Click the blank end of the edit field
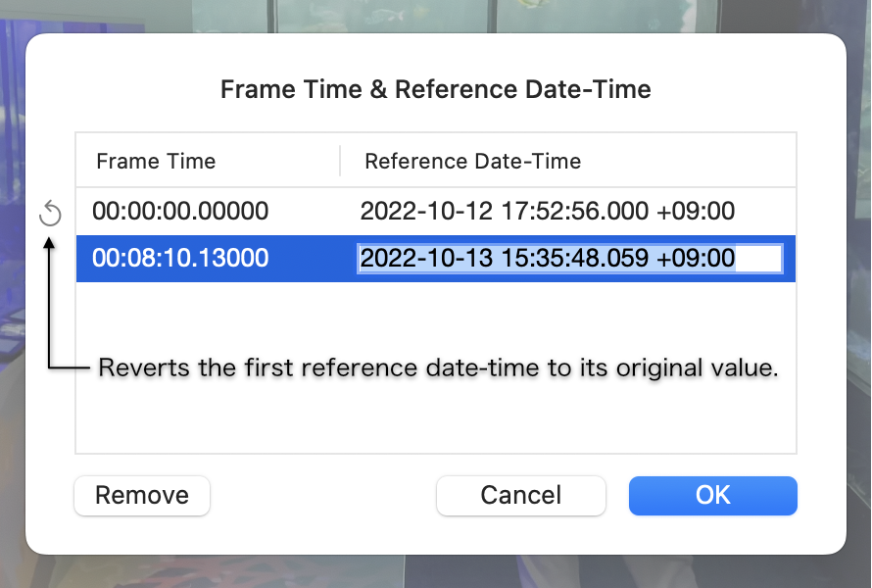This screenshot has height=588, width=872. pos(759,259)
